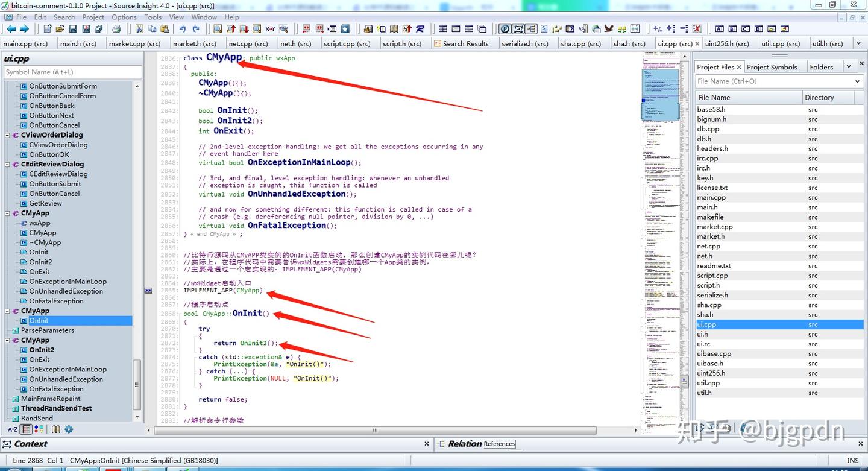The height and width of the screenshot is (471, 868).
Task: Collapse the CEditReviewDialog tree node
Action: (x=8, y=164)
